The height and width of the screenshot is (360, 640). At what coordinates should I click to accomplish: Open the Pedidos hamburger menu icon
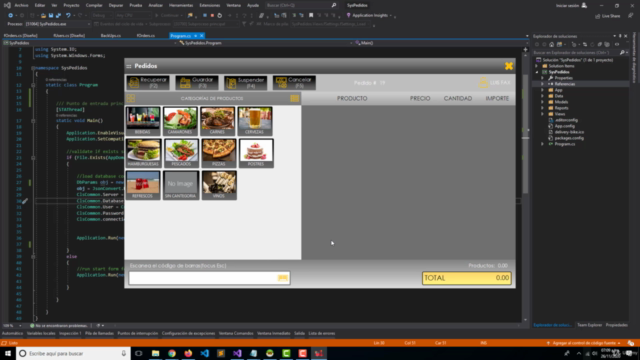point(129,66)
